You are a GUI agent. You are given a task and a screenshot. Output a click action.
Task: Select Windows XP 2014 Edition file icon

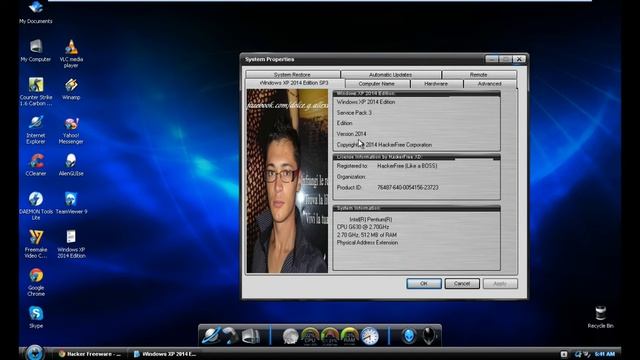[71, 244]
